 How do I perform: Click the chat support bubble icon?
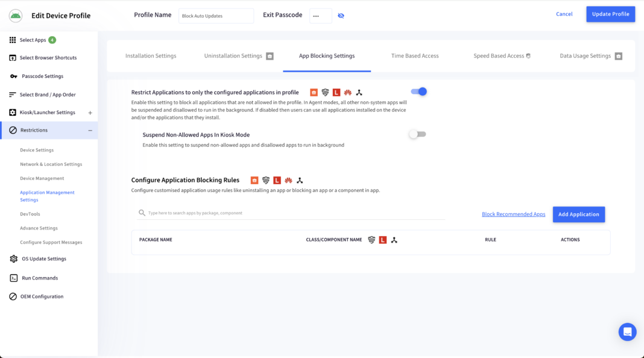tap(627, 331)
